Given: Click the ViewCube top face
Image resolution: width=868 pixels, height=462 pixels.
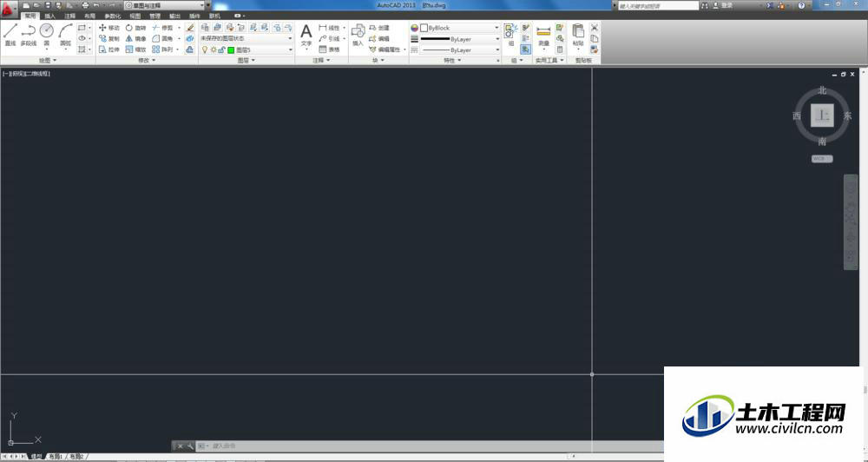Looking at the screenshot, I should pos(822,115).
